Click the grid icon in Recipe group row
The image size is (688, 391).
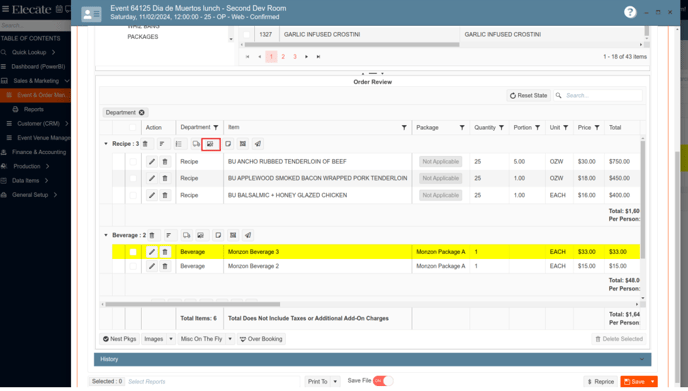pyautogui.click(x=243, y=144)
